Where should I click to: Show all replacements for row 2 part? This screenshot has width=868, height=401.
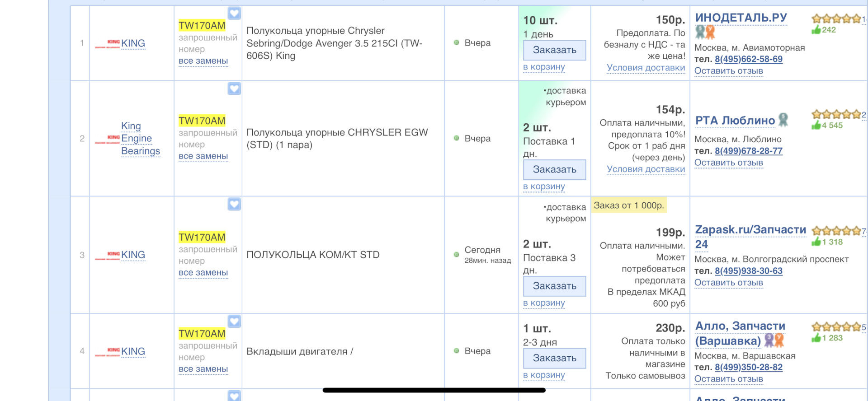203,156
